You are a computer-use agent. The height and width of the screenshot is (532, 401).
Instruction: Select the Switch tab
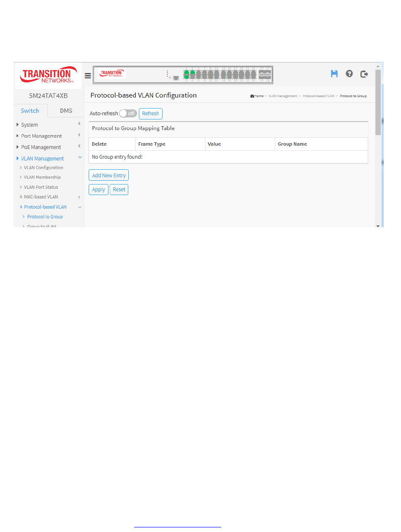(x=30, y=111)
